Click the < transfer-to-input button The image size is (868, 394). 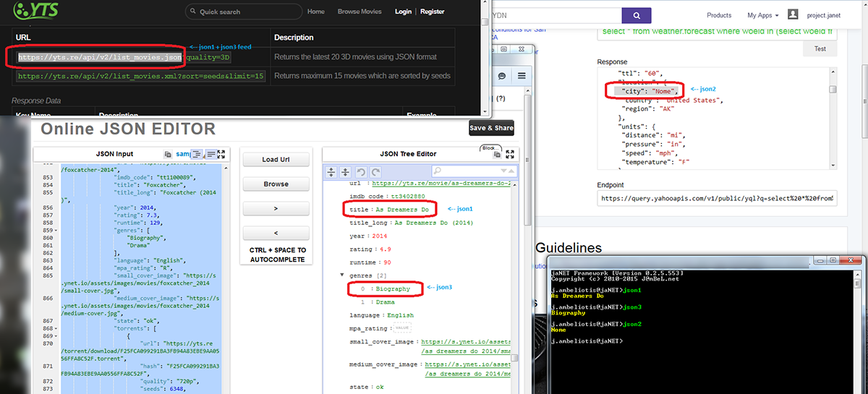coord(276,234)
